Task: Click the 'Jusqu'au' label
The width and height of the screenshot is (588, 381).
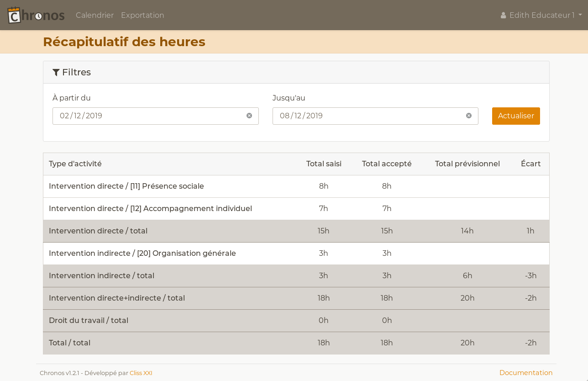Action: 289,98
